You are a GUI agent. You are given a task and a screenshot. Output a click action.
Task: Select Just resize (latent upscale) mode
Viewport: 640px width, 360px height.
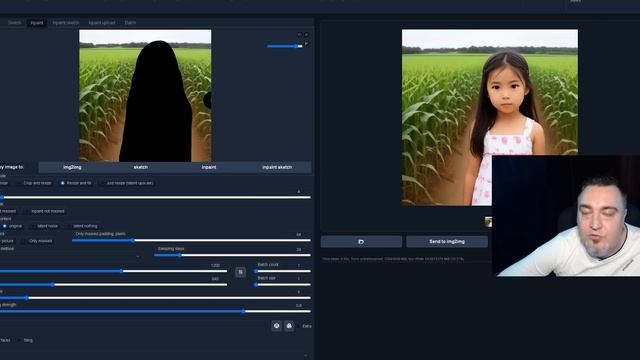coord(127,183)
